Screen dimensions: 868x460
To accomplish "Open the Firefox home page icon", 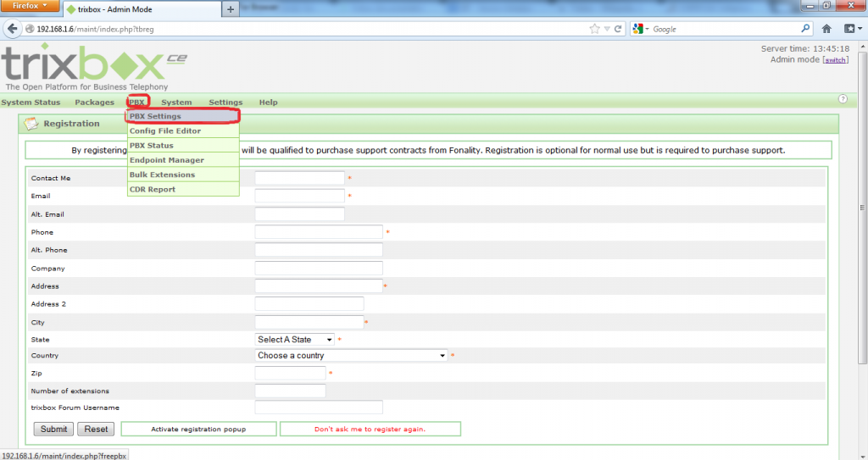I will (826, 29).
